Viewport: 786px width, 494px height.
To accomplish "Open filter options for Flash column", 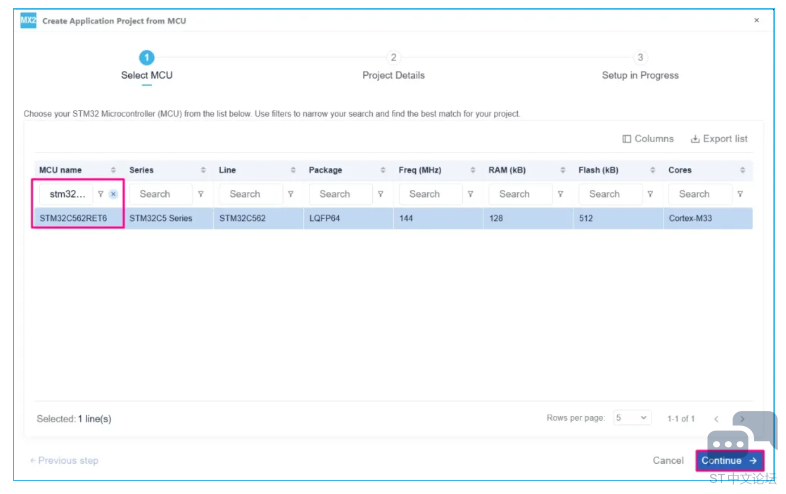I will click(650, 194).
